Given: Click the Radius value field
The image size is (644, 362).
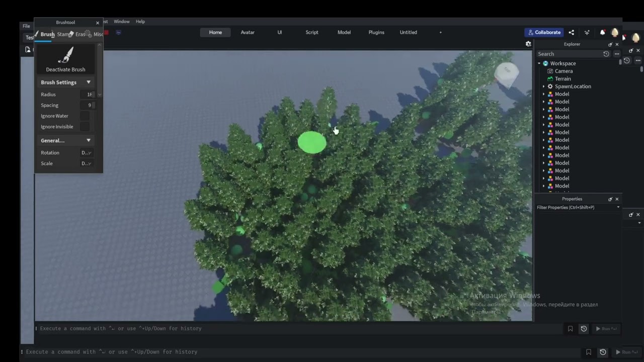Looking at the screenshot, I should coord(88,95).
